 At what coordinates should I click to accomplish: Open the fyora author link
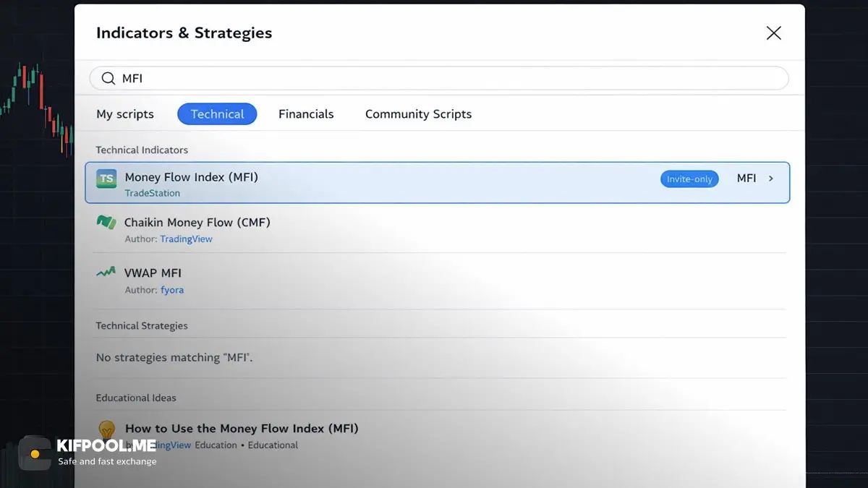[172, 290]
